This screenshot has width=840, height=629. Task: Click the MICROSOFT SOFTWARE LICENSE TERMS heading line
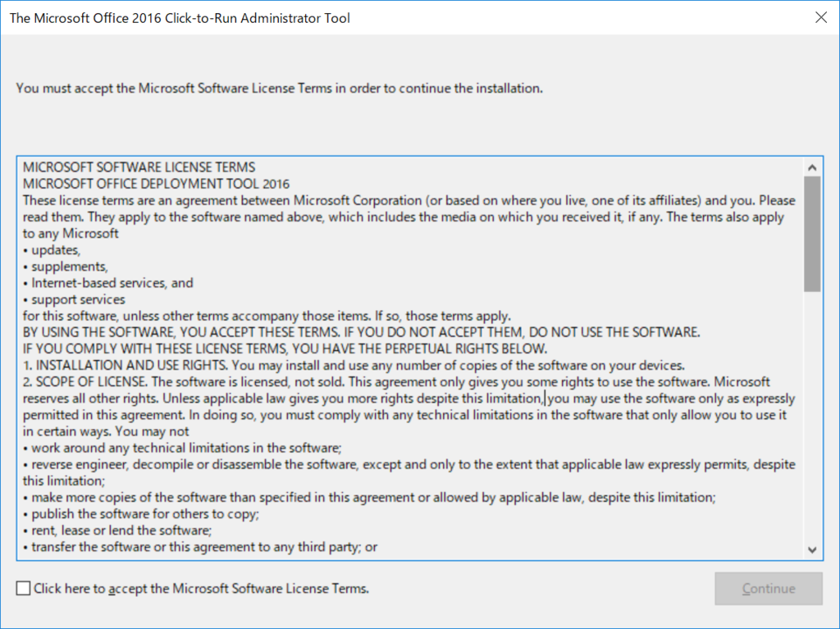pos(139,167)
